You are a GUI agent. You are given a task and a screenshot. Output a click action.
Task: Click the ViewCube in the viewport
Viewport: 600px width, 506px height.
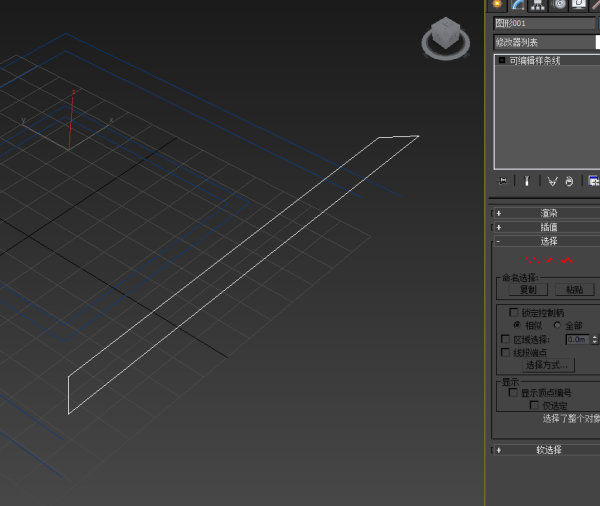[x=446, y=33]
